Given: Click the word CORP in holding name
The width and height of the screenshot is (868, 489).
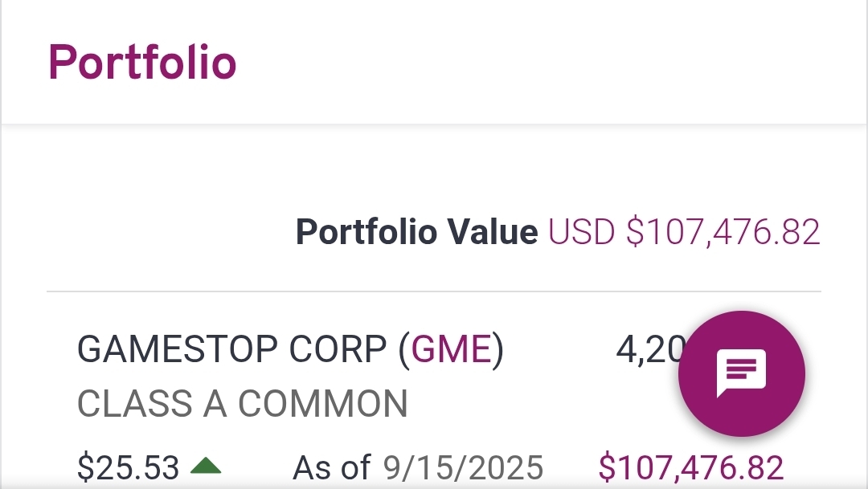Looking at the screenshot, I should (x=338, y=349).
